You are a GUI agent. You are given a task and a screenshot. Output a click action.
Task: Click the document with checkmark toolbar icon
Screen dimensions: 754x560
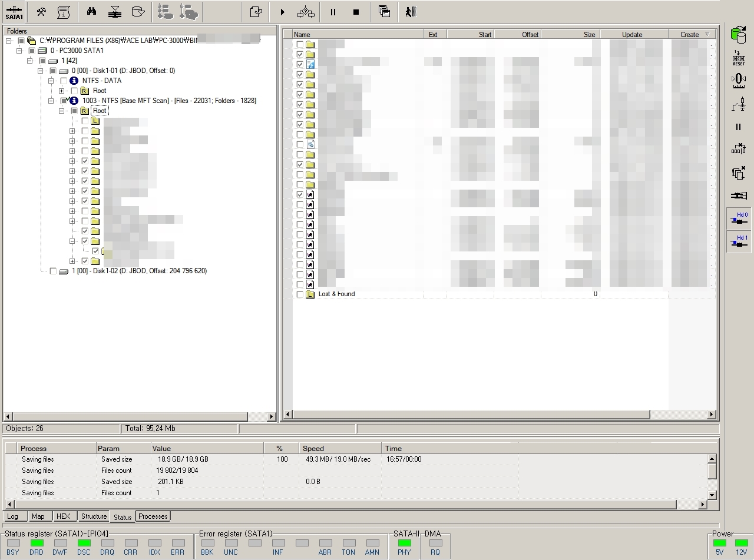(256, 12)
